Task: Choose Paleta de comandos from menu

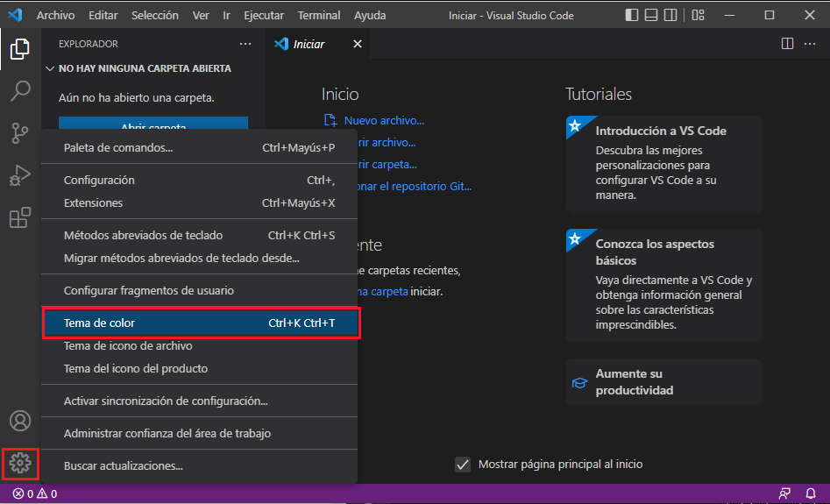Action: click(199, 148)
